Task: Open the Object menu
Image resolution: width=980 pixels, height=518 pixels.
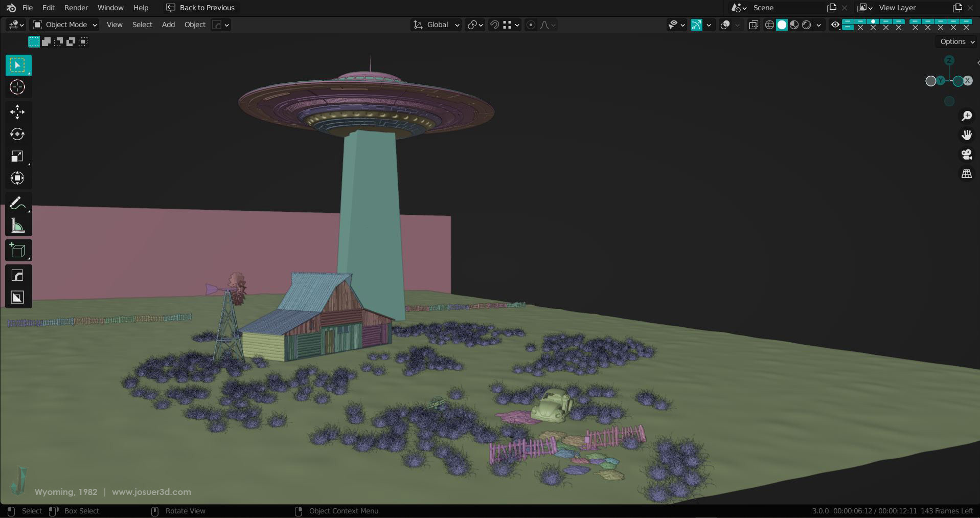Action: (x=195, y=25)
